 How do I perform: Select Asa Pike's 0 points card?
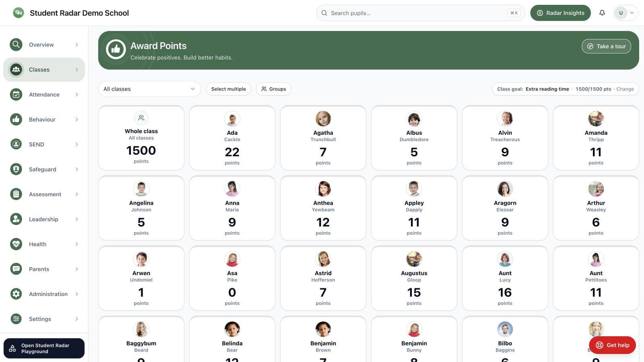click(x=232, y=278)
